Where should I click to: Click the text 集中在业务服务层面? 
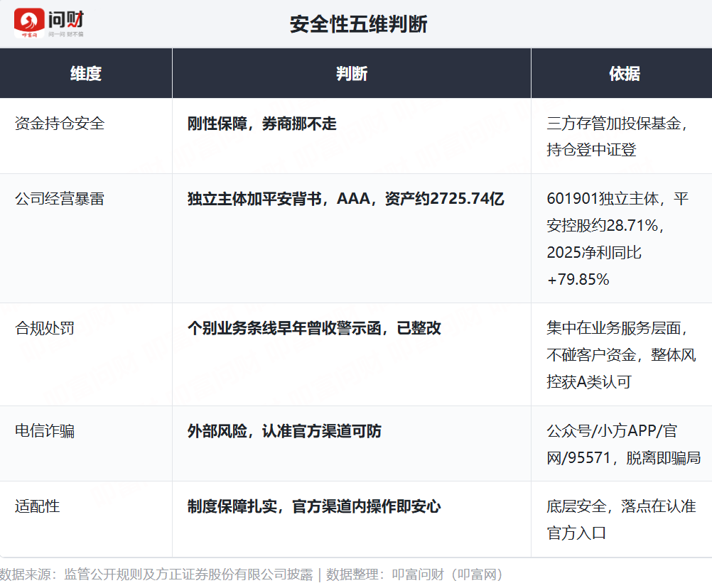[614, 328]
